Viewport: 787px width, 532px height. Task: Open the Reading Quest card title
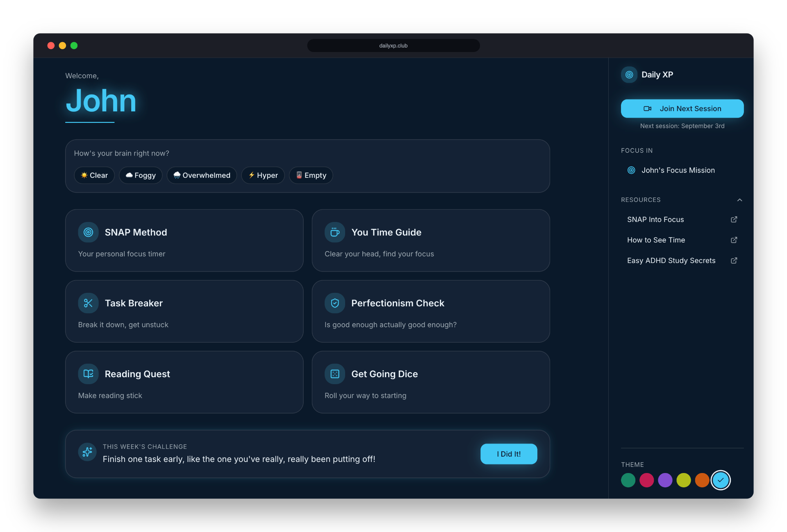(x=137, y=374)
